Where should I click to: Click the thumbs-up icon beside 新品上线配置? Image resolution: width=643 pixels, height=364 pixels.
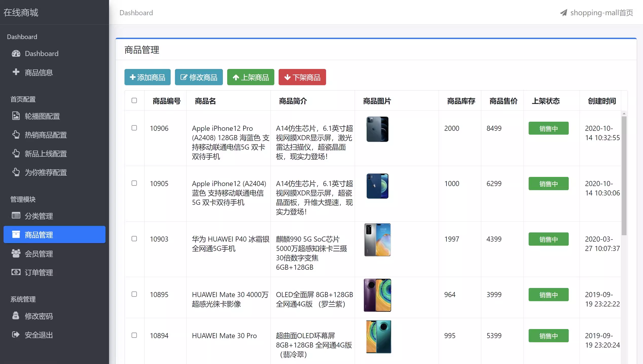[x=16, y=153]
